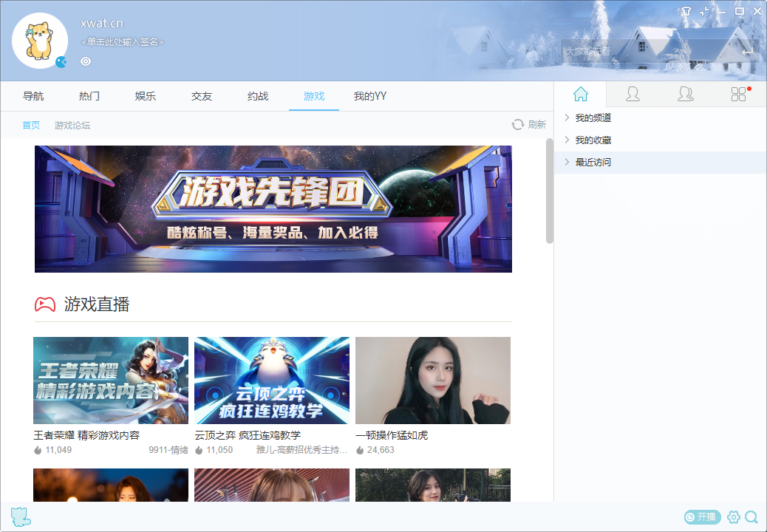
Task: Click the Shiba dog profile avatar
Action: 40,41
